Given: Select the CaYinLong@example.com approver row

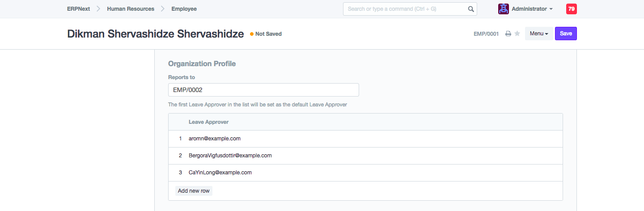Looking at the screenshot, I should pyautogui.click(x=220, y=173).
